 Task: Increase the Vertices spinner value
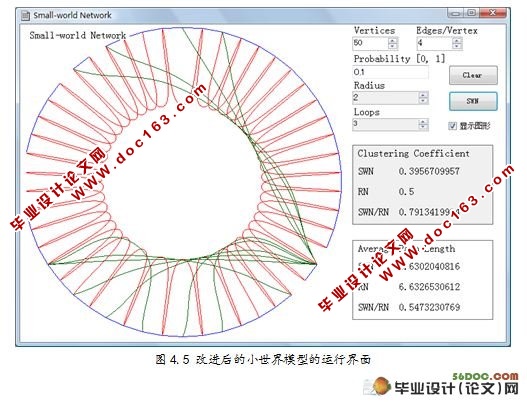393,40
